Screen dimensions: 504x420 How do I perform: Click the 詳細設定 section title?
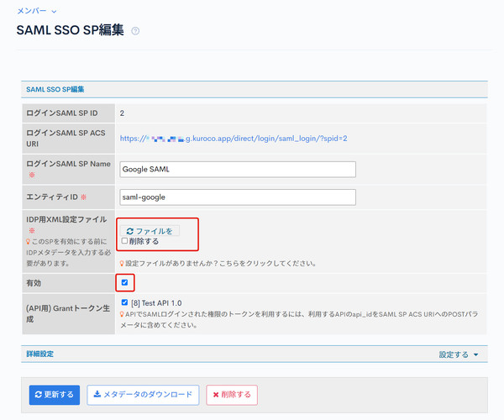click(x=39, y=354)
